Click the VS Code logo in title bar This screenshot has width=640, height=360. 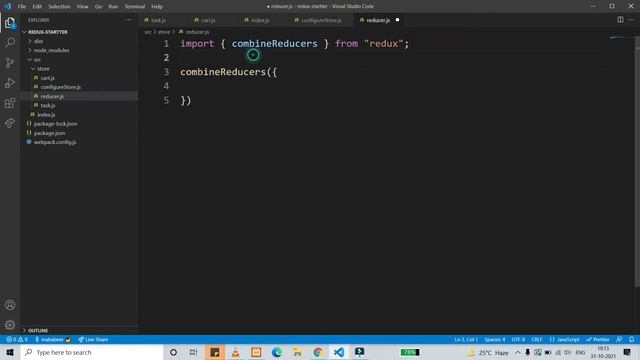[8, 6]
